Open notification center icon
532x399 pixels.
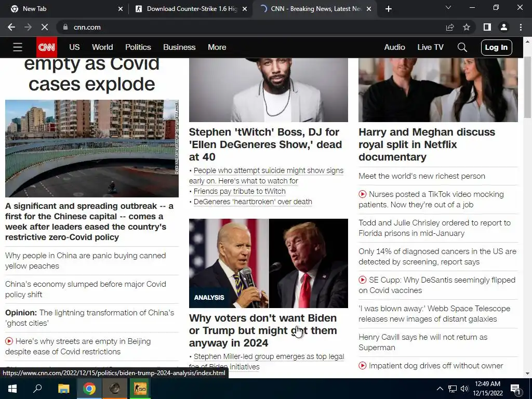515,389
